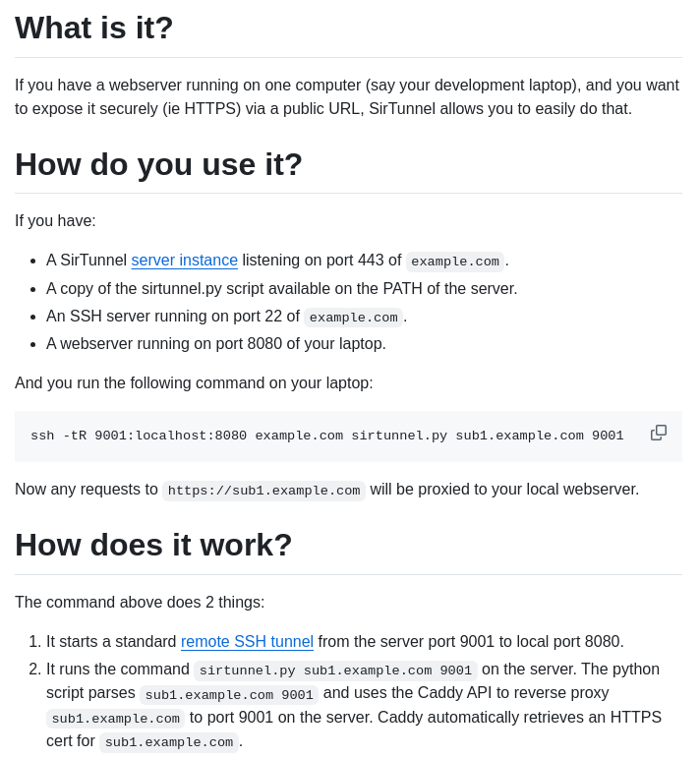Click "The command above does 2 things" text
The image size is (700, 758).
[140, 603]
